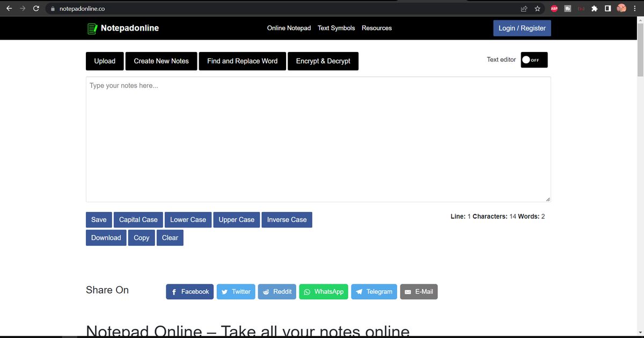Open Find and Replace Word
This screenshot has width=644, height=338.
242,61
